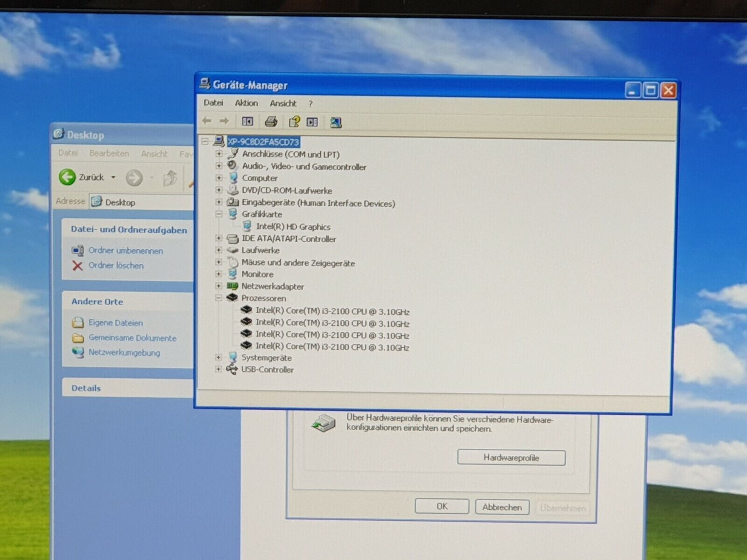Expand the Monitore node
747x560 pixels.
[218, 273]
